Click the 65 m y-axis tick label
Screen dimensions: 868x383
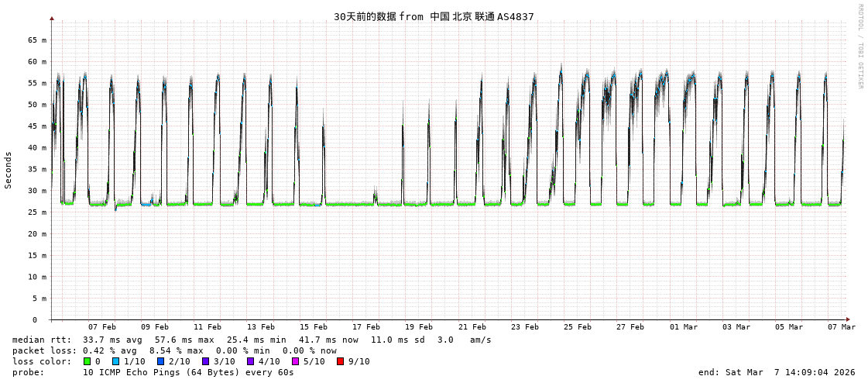(37, 40)
